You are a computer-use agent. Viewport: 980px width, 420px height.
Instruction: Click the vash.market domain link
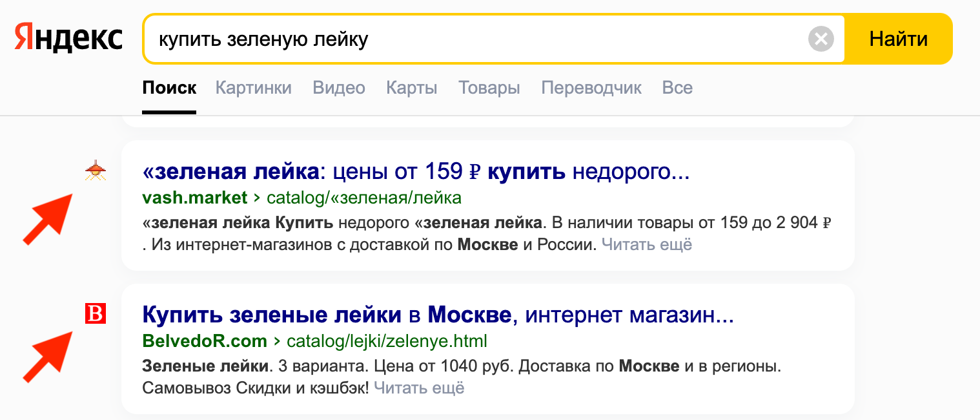click(x=194, y=197)
